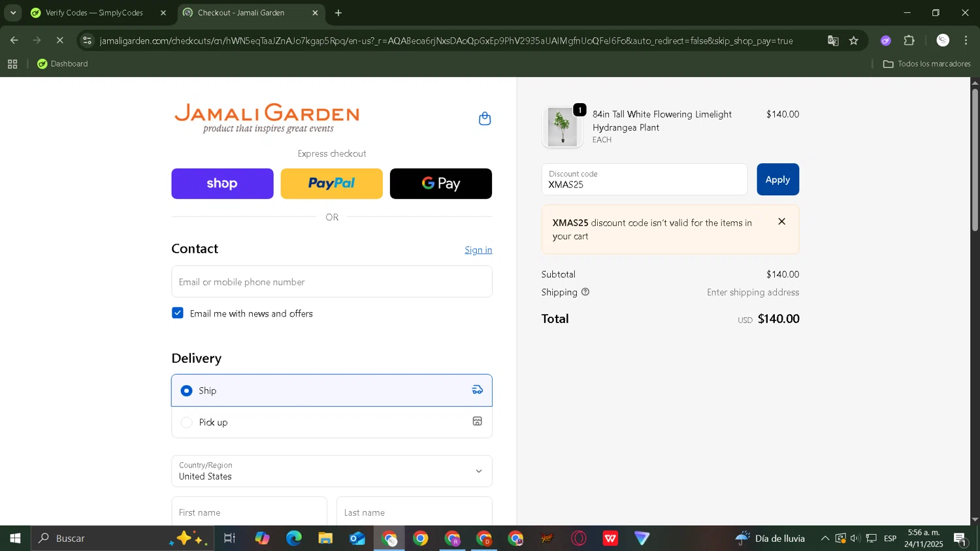Click the store icon in Pick up row
This screenshot has height=551, width=980.
tap(478, 421)
